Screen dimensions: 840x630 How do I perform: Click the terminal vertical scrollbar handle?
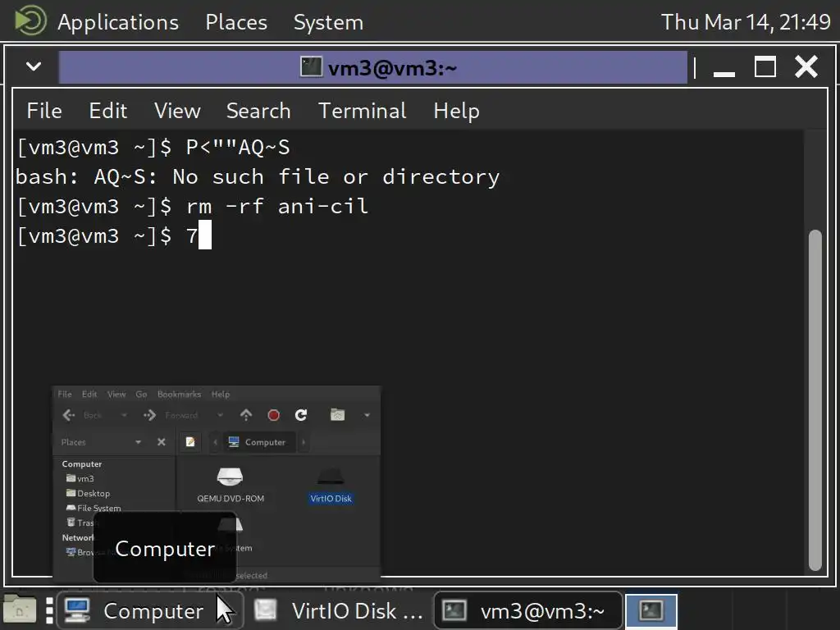(x=815, y=400)
